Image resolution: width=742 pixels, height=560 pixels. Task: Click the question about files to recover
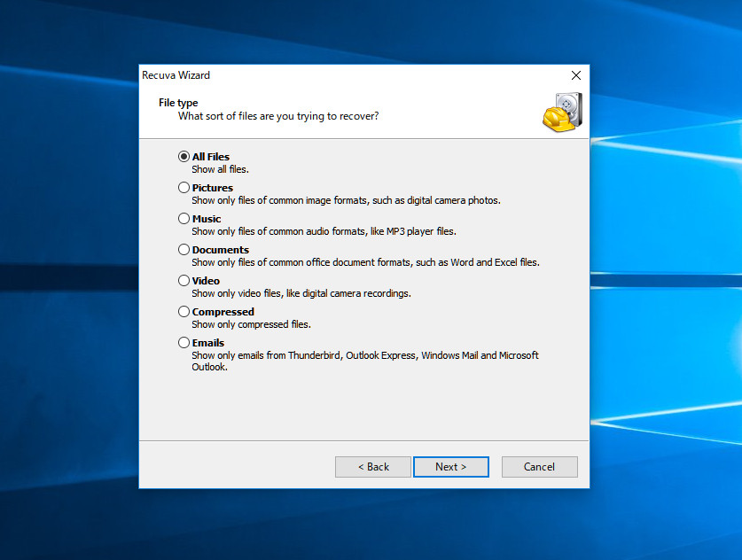[x=278, y=116]
